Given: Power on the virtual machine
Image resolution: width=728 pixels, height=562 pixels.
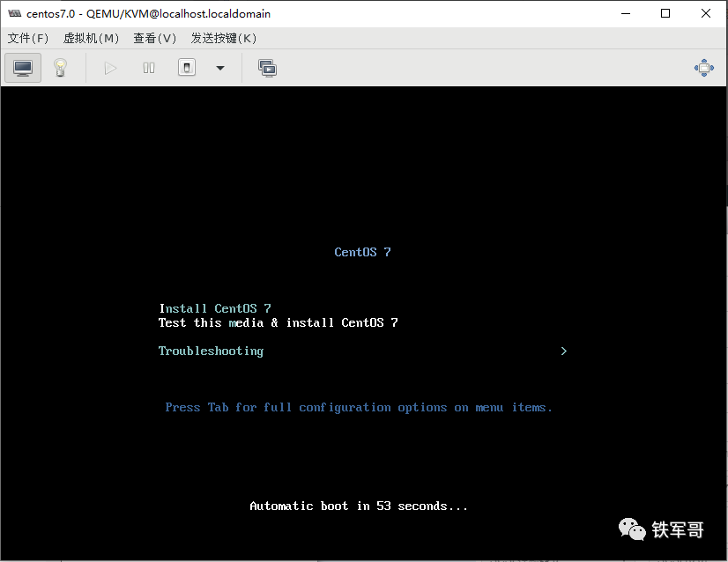Looking at the screenshot, I should [x=110, y=68].
